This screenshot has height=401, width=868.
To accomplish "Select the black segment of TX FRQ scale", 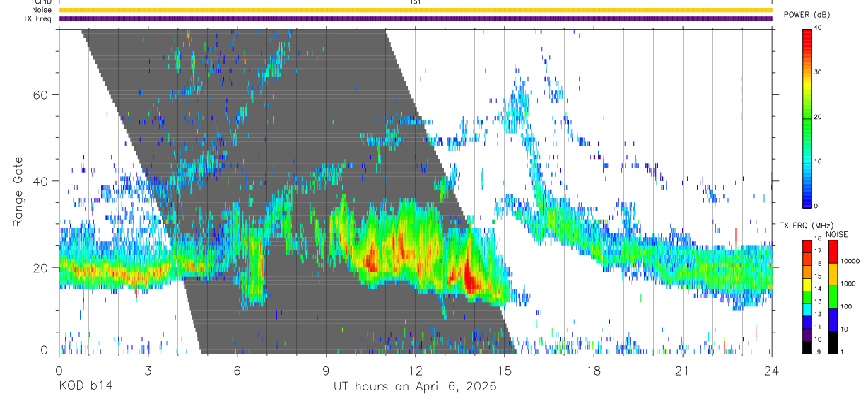I will click(807, 347).
